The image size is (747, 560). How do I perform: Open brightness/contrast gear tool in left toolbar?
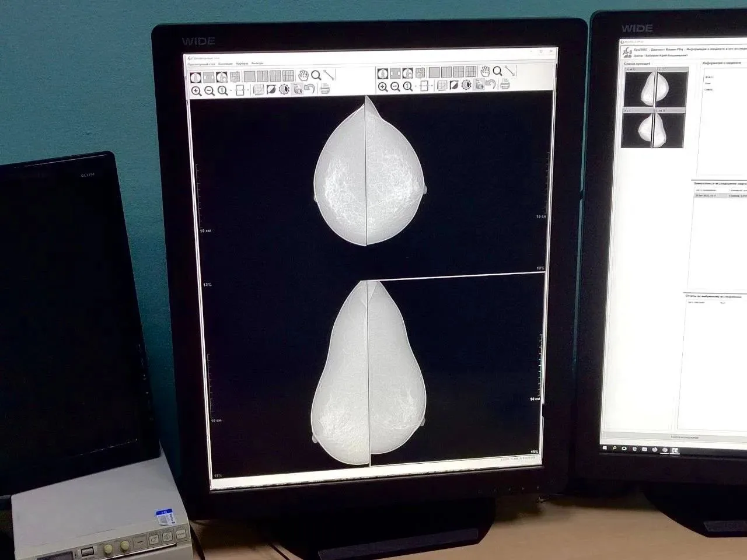pos(284,90)
